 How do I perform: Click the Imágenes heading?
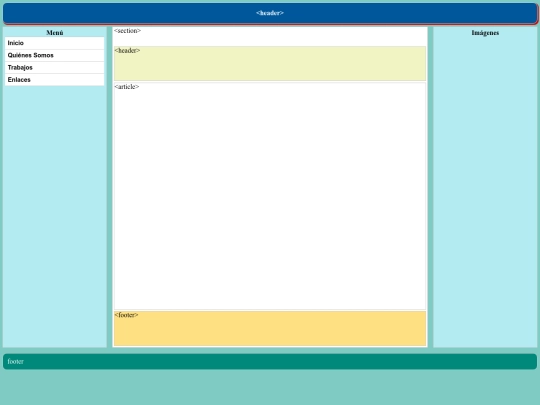coord(485,33)
